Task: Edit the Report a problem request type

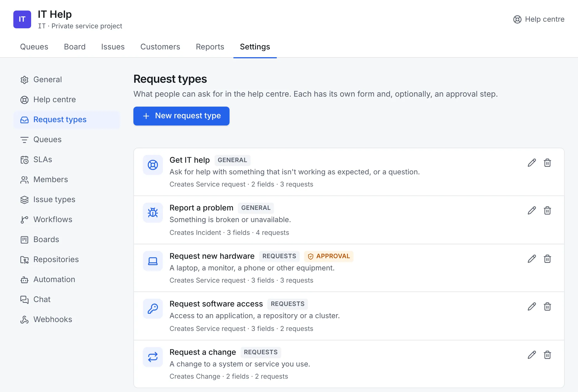Action: coord(532,210)
